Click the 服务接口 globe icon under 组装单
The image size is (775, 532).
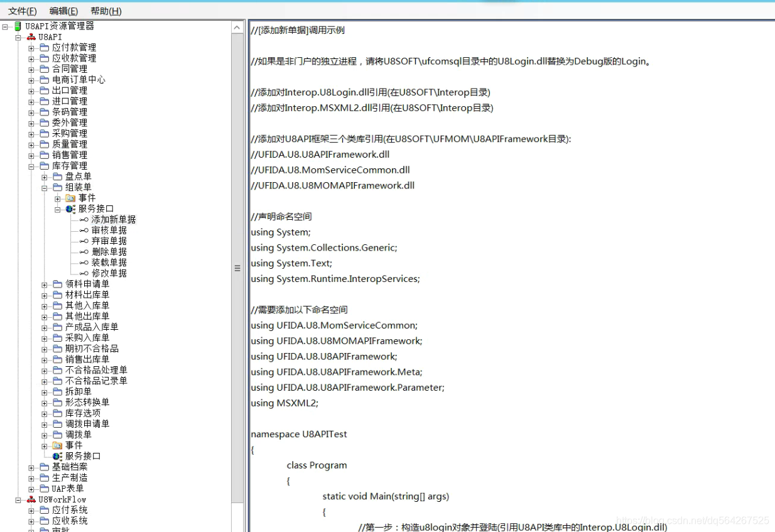[x=70, y=209]
